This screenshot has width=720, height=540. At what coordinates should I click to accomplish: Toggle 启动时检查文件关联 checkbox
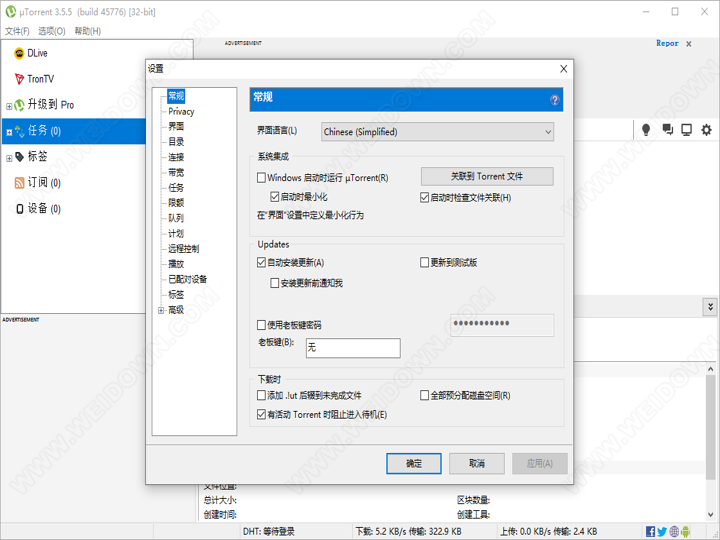coord(424,198)
